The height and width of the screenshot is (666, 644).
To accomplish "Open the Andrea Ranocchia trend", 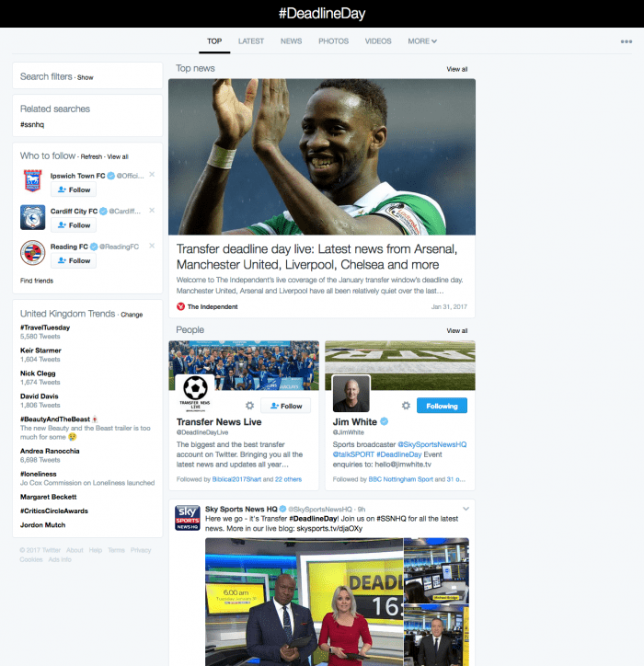I will tap(50, 451).
